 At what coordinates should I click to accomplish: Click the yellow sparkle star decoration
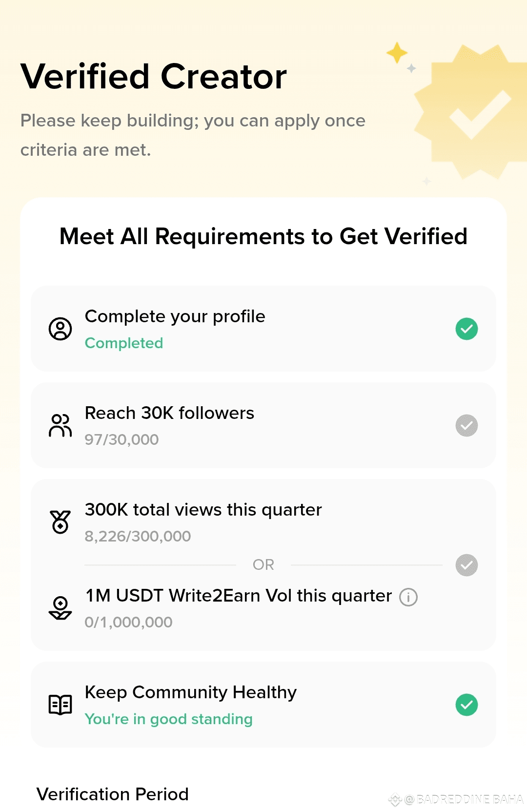[397, 53]
